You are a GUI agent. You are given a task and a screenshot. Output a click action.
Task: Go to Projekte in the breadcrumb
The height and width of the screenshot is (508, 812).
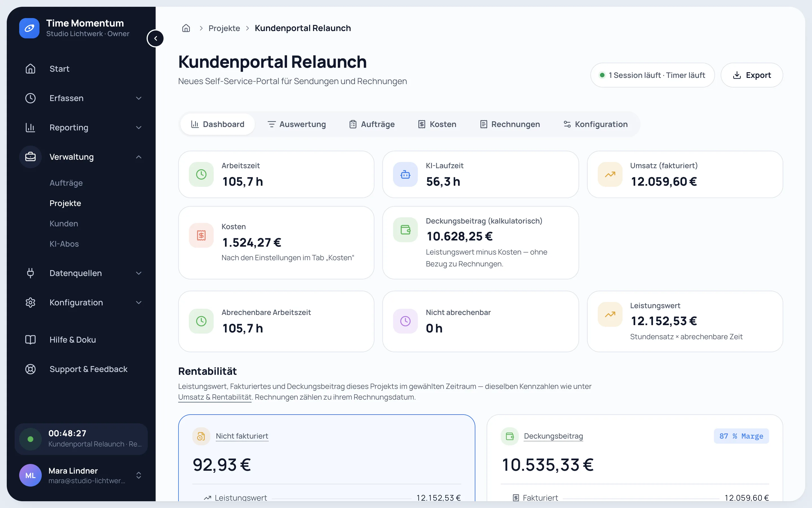[224, 28]
